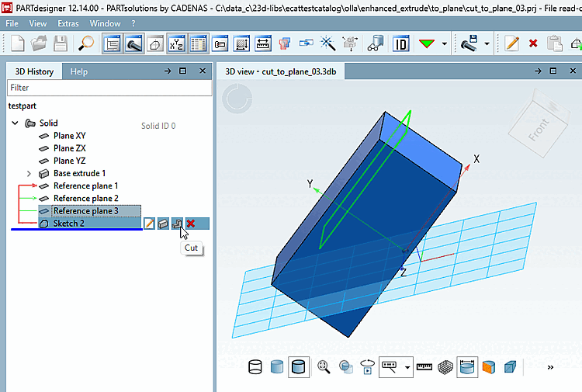Open dropdown arrow beside the triangle icon

(445, 43)
